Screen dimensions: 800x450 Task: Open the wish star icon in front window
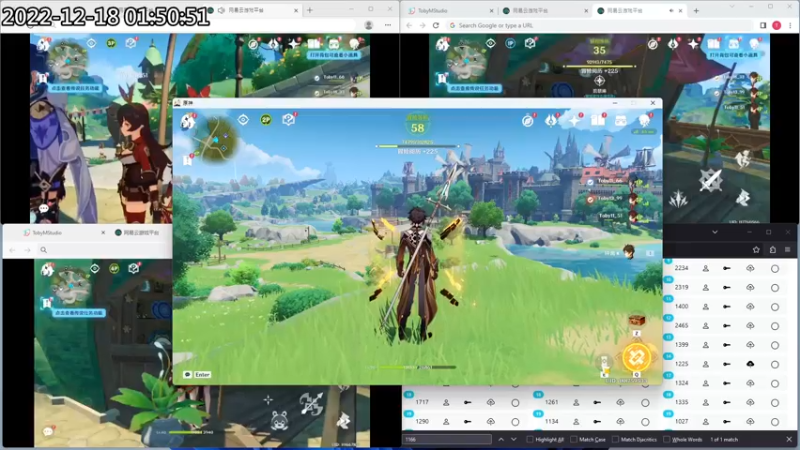(x=574, y=120)
